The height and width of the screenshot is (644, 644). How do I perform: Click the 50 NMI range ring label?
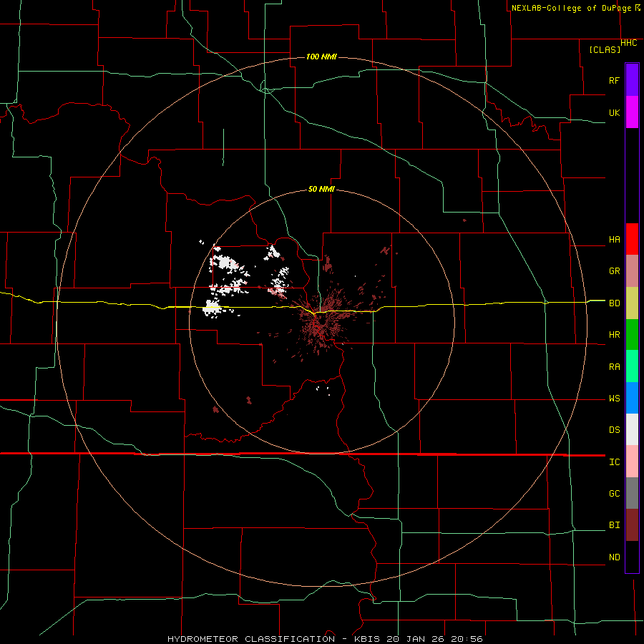coord(321,189)
